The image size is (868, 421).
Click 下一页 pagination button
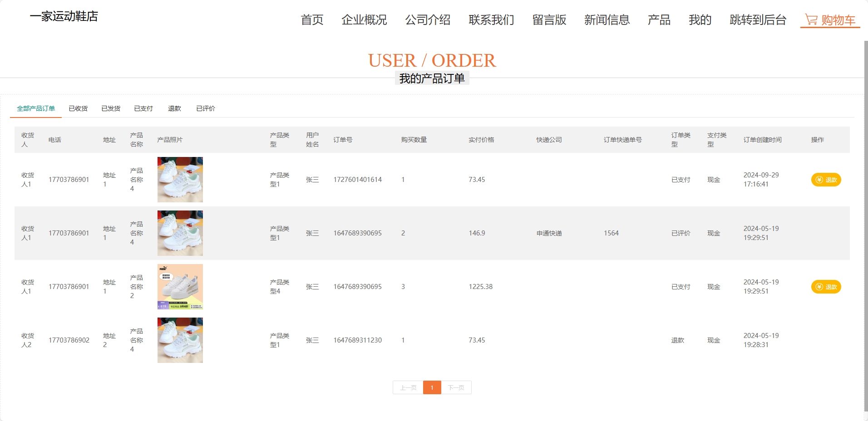(x=456, y=387)
